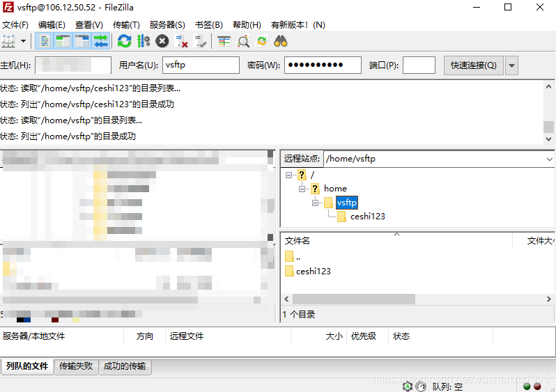
Task: Toggle transfer queue display
Action: pyautogui.click(x=101, y=41)
